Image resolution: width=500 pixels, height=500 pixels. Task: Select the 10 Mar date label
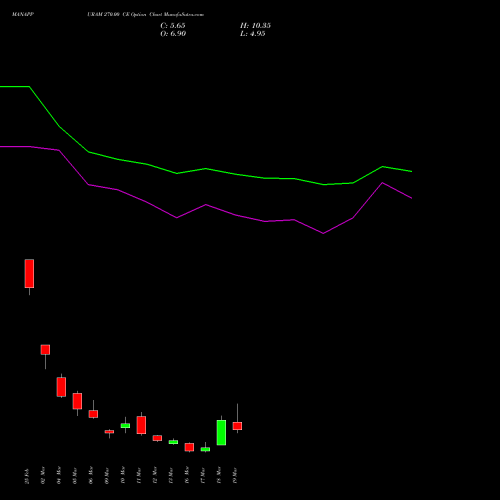[x=123, y=475]
